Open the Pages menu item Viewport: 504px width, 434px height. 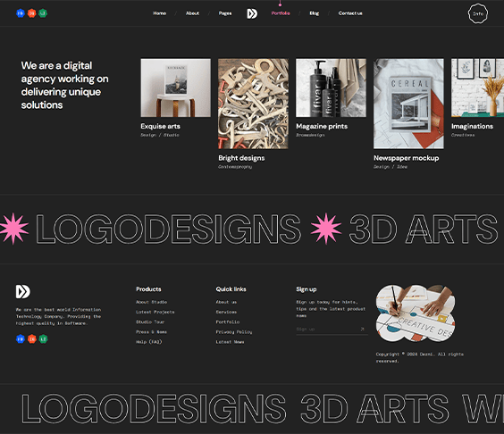225,13
